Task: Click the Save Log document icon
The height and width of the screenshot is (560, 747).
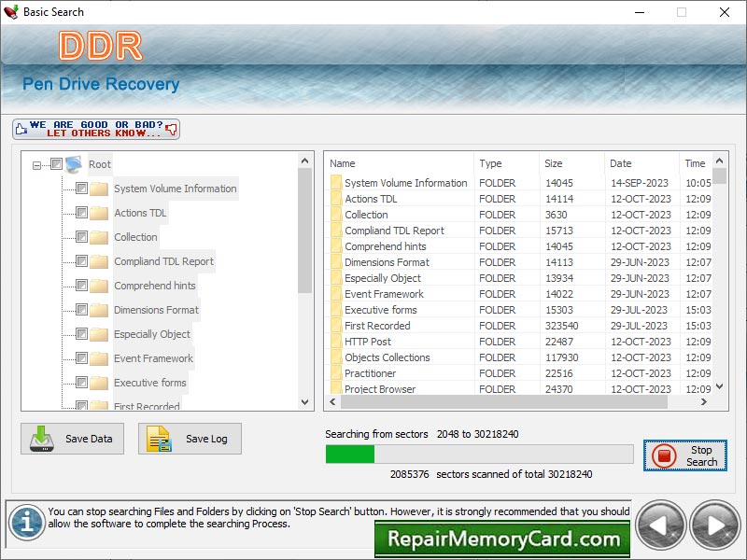Action: click(x=157, y=438)
